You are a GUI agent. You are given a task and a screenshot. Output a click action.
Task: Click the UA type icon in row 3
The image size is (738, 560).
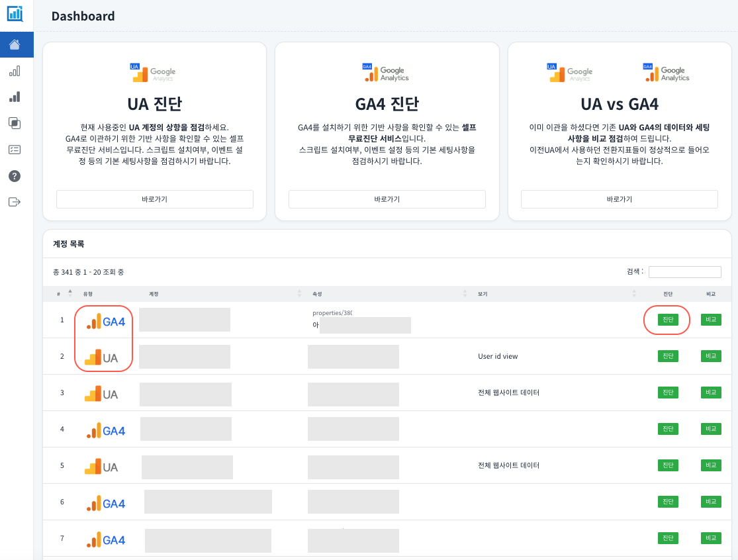[x=101, y=395]
